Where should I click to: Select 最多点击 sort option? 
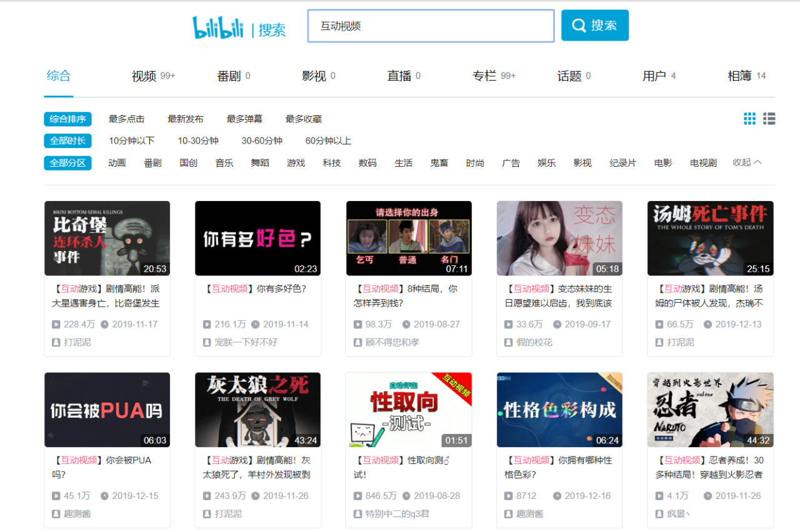click(x=126, y=119)
